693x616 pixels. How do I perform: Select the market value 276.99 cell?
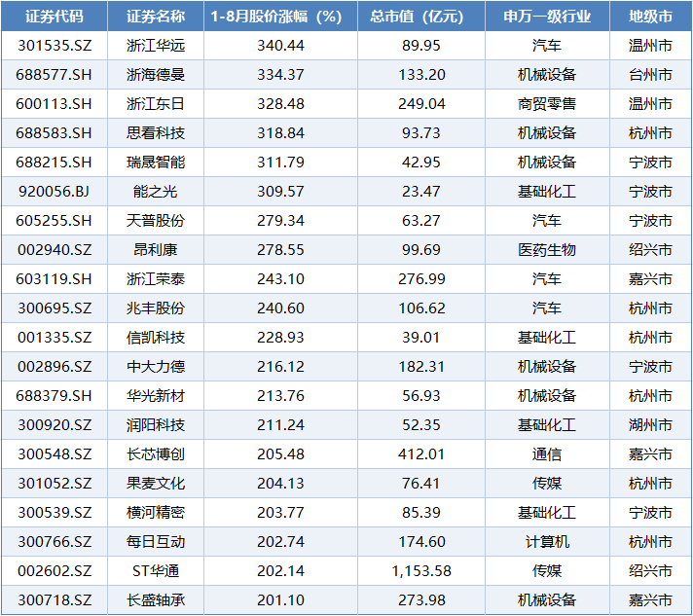[421, 279]
